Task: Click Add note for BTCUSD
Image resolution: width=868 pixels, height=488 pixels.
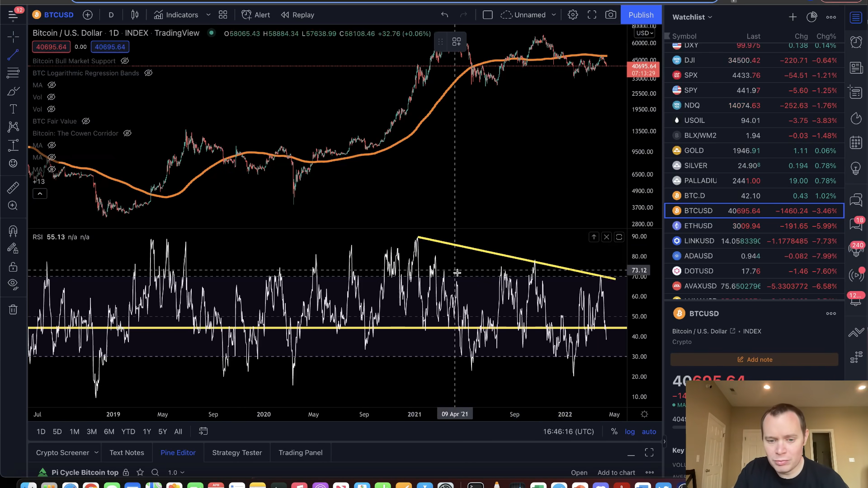Action: (755, 360)
